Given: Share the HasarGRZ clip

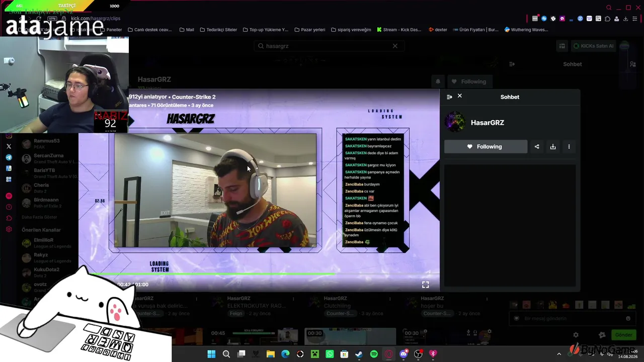Looking at the screenshot, I should point(537,147).
